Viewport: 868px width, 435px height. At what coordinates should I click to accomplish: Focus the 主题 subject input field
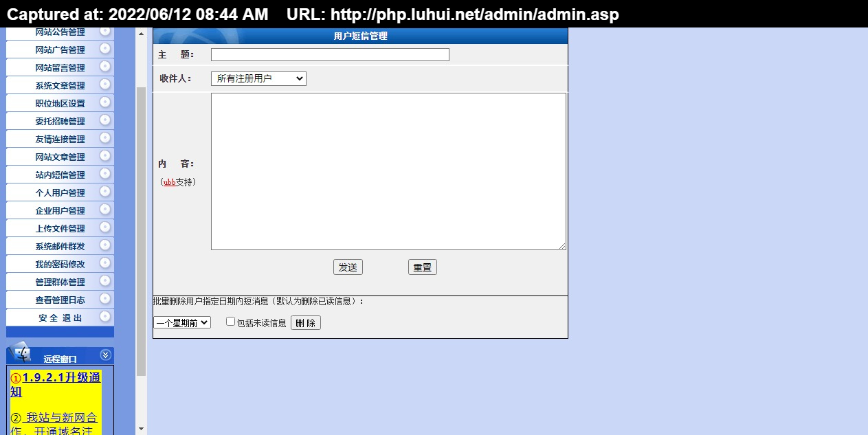330,54
